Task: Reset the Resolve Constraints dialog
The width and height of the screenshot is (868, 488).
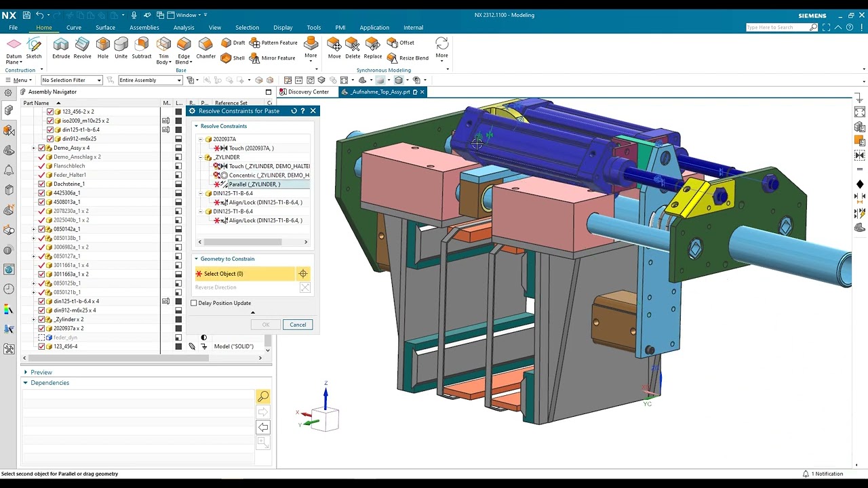Action: coord(294,111)
